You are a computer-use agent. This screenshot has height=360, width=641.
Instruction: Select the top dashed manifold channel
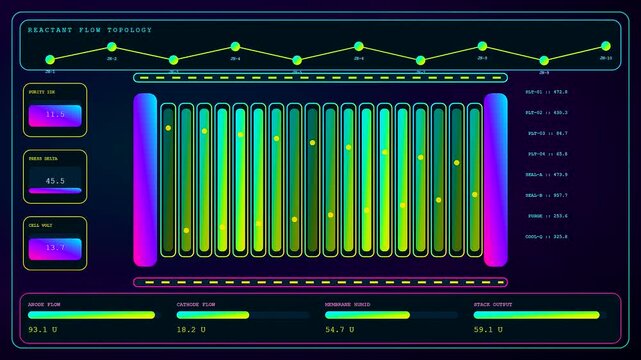[320, 78]
